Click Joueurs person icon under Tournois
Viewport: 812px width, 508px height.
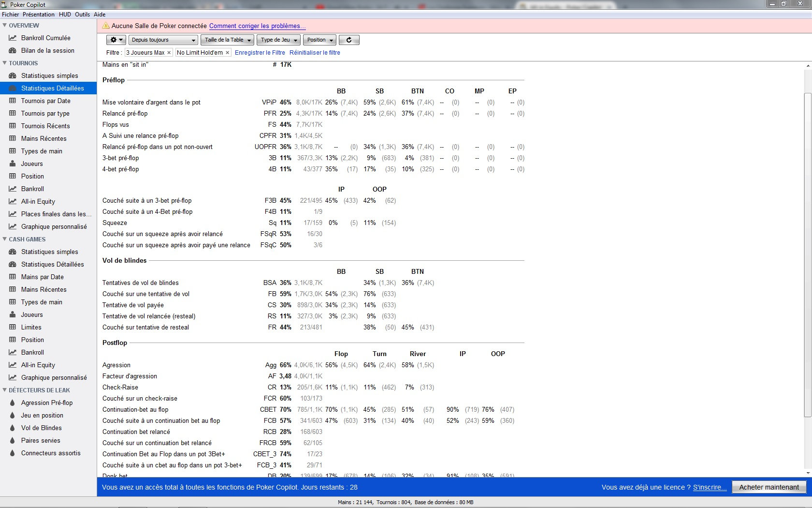[x=13, y=164]
